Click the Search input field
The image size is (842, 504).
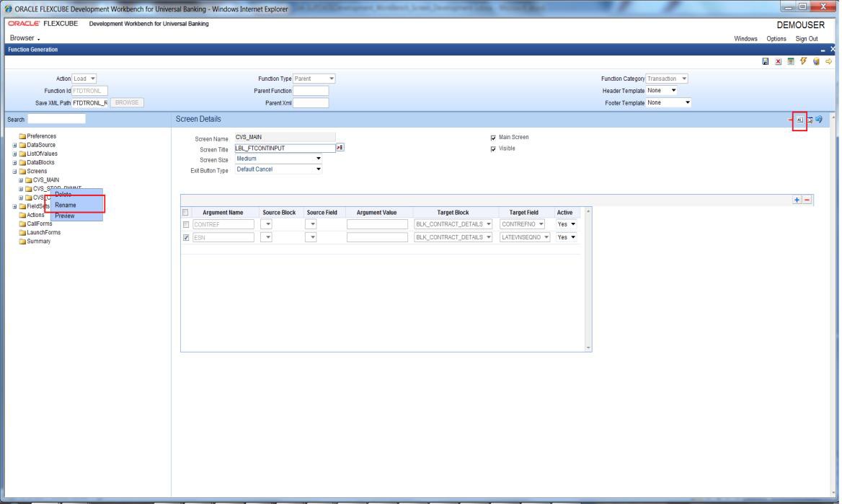[x=56, y=119]
